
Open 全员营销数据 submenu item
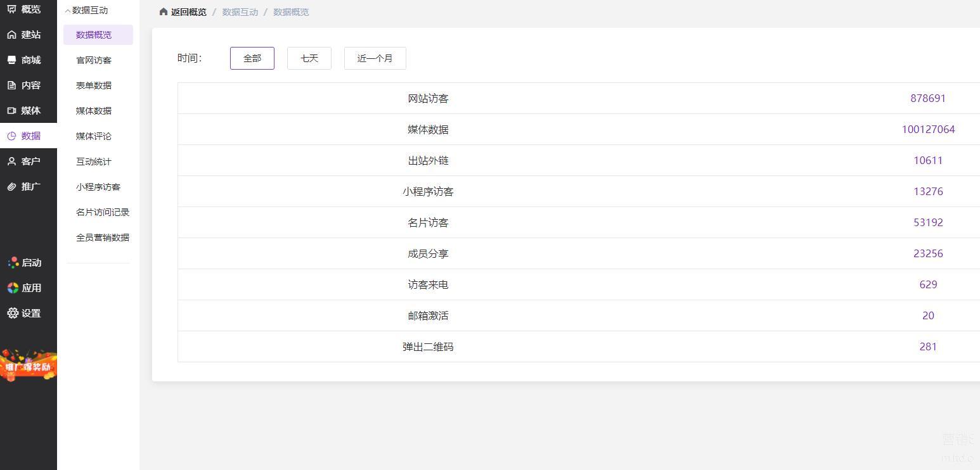103,238
